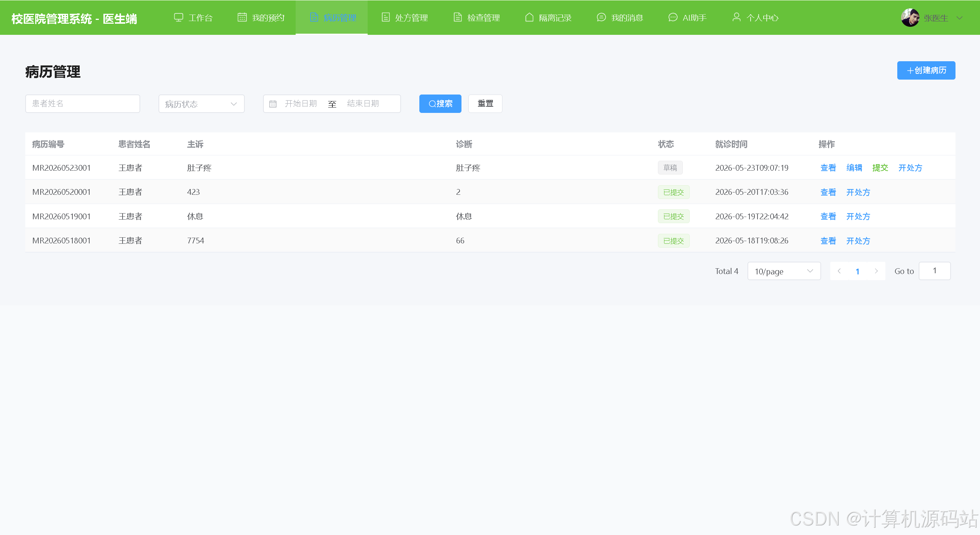Click visit time 2026-05-18T19:08:26
This screenshot has height=535, width=980.
752,241
